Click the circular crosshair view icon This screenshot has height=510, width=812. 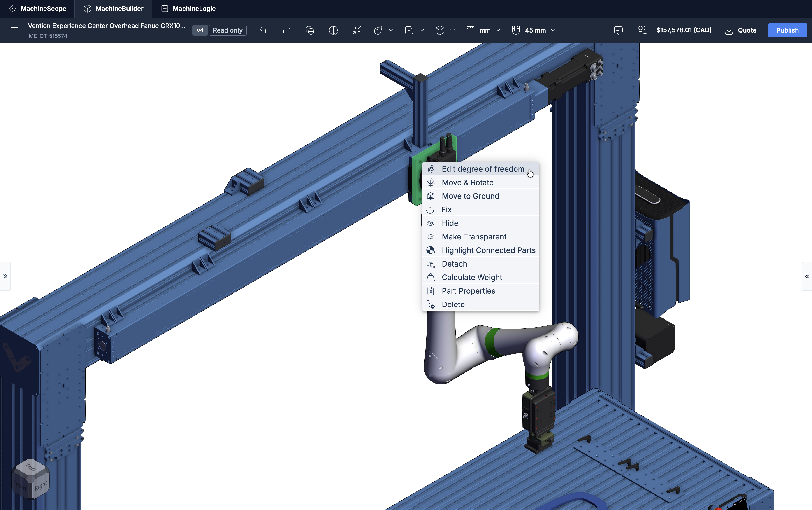click(333, 30)
